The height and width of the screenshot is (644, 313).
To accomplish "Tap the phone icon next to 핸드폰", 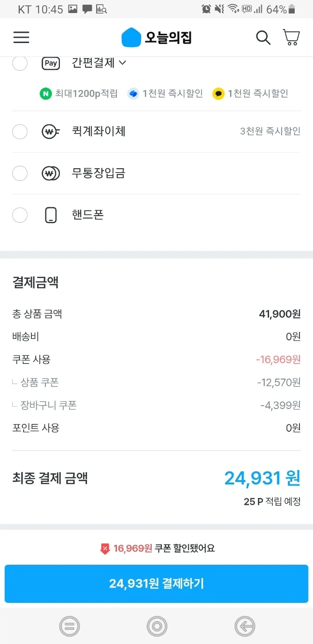I will point(51,215).
